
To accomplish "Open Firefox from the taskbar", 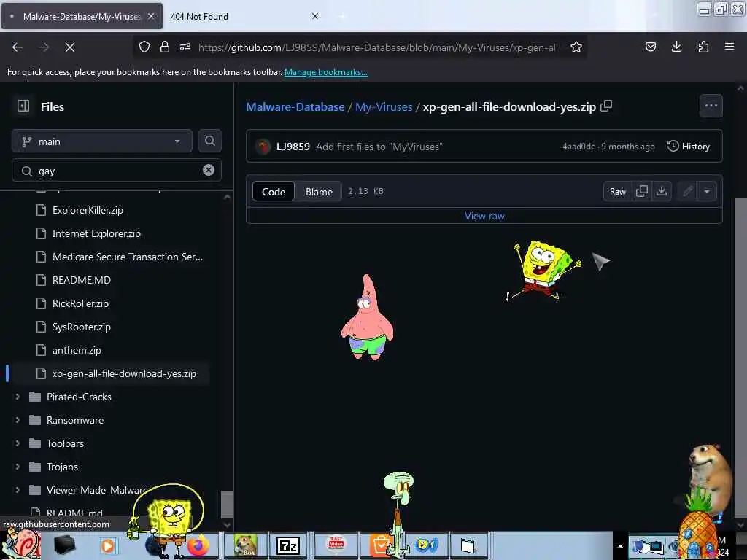I will pyautogui.click(x=198, y=545).
